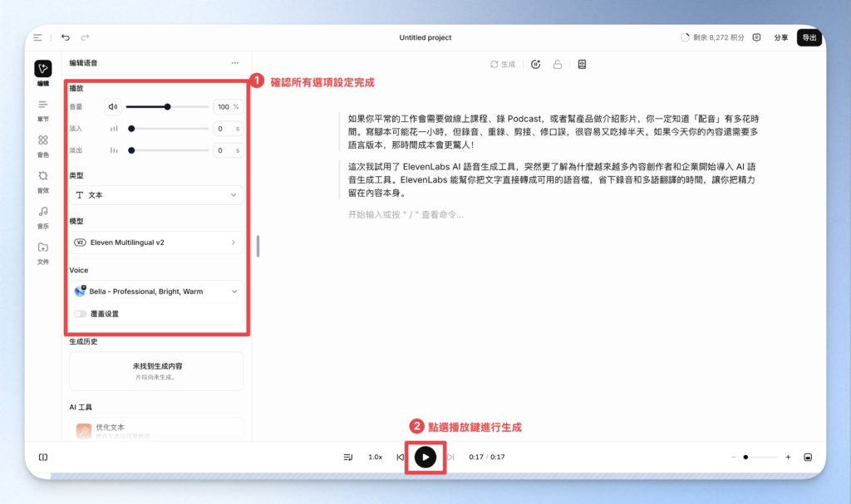Click the 剩余 8,272 积分 credits indicator
851x504 pixels.
(x=712, y=37)
